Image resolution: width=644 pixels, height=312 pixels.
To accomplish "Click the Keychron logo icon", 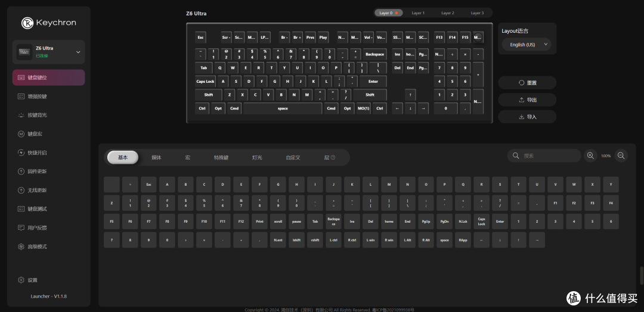I will point(27,23).
